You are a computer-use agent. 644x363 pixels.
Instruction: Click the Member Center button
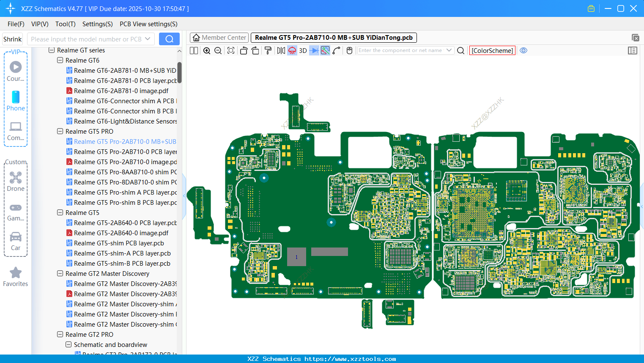coord(219,38)
